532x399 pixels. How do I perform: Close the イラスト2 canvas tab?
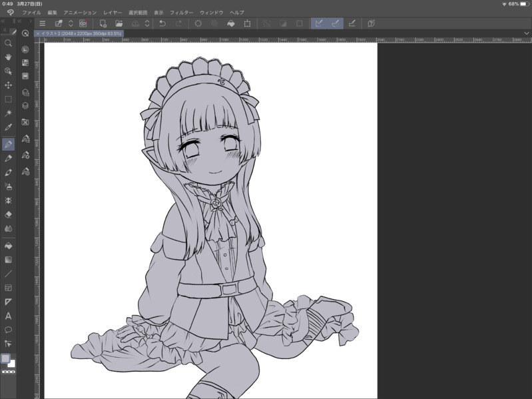coord(38,33)
